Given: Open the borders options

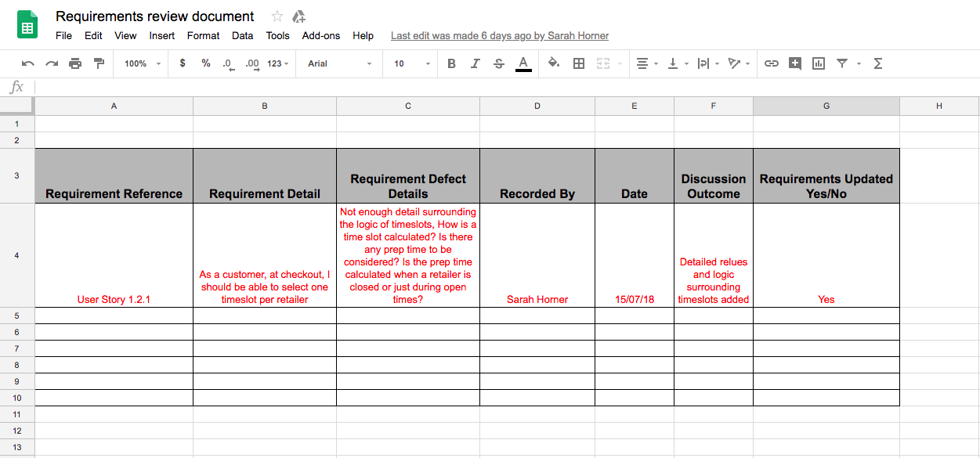Looking at the screenshot, I should click(579, 63).
